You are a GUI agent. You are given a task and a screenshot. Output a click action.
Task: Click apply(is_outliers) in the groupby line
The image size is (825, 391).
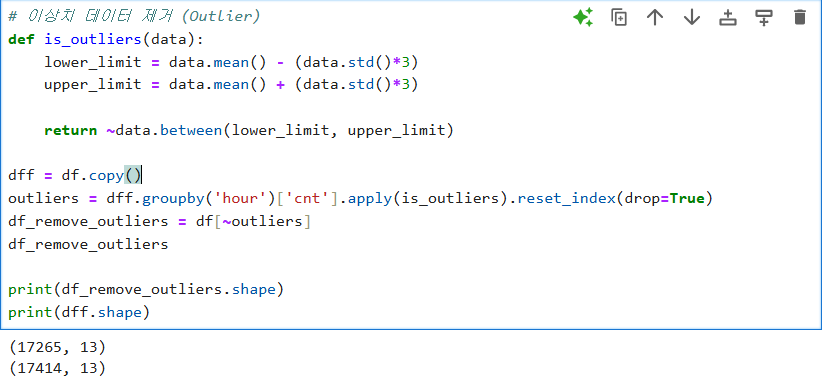coord(427,198)
